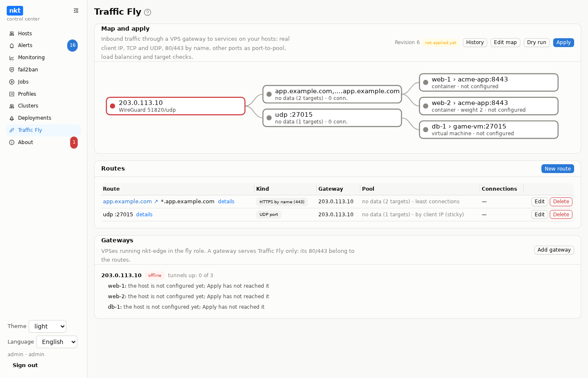Collapse the sidebar with the menu icon

tap(76, 10)
